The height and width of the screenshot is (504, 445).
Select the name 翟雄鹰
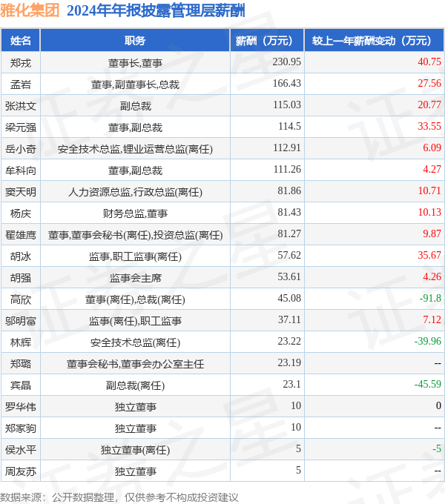[21, 235]
